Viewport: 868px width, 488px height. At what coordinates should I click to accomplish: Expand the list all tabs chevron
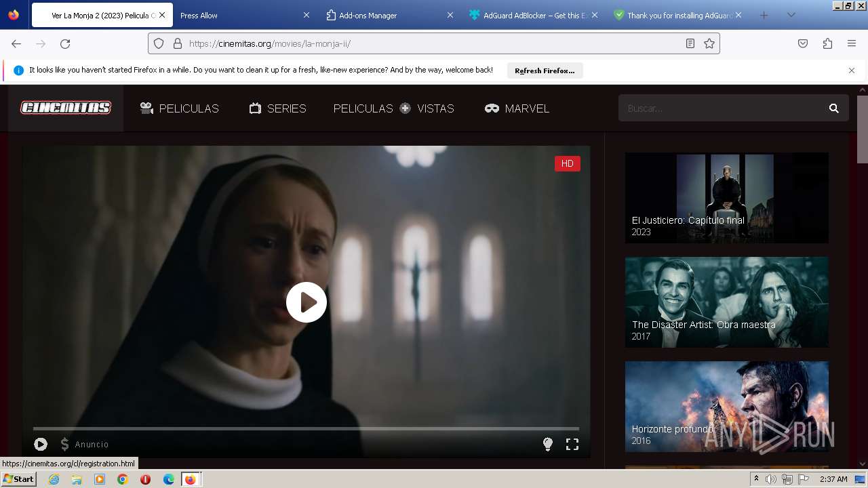pos(791,15)
